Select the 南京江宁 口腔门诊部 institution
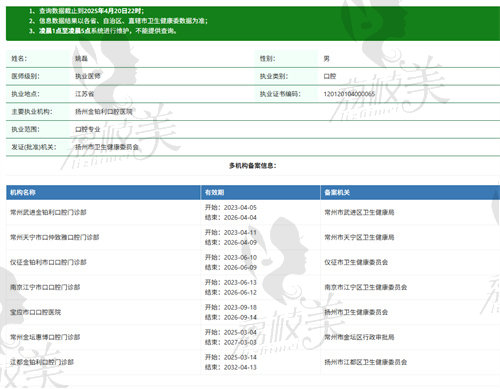 pyautogui.click(x=45, y=287)
